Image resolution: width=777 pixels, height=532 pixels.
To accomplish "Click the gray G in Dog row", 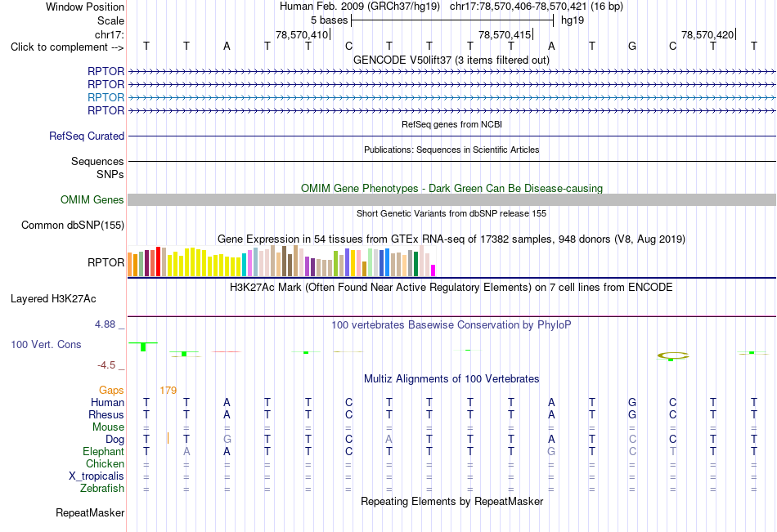I will pyautogui.click(x=227, y=439).
